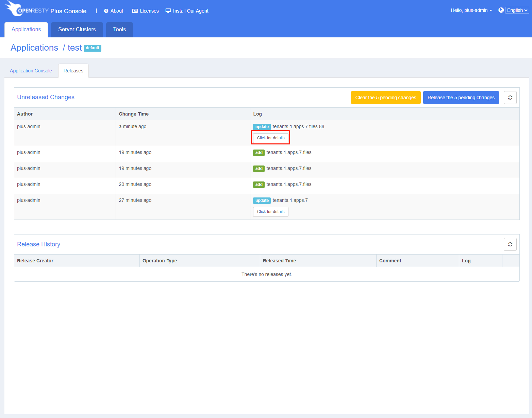
Task: Refresh the Unreleased Changes list
Action: pyautogui.click(x=510, y=98)
